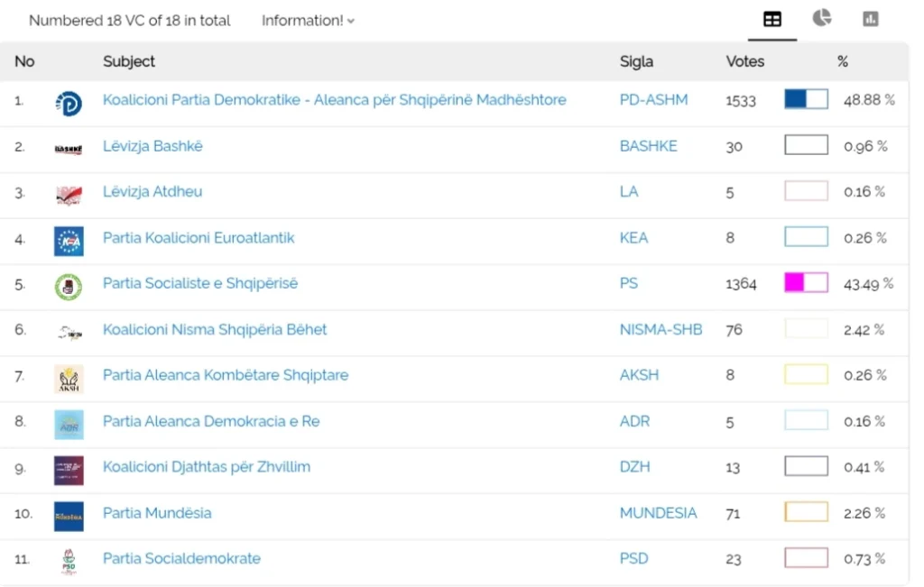The width and height of the screenshot is (924, 587).
Task: Switch to bar chart view
Action: point(870,19)
